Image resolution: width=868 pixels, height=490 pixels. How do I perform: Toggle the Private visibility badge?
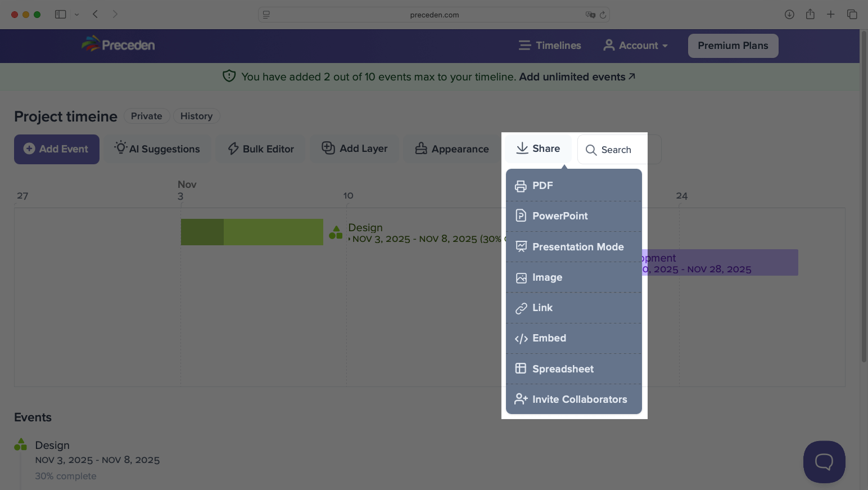[x=146, y=116]
